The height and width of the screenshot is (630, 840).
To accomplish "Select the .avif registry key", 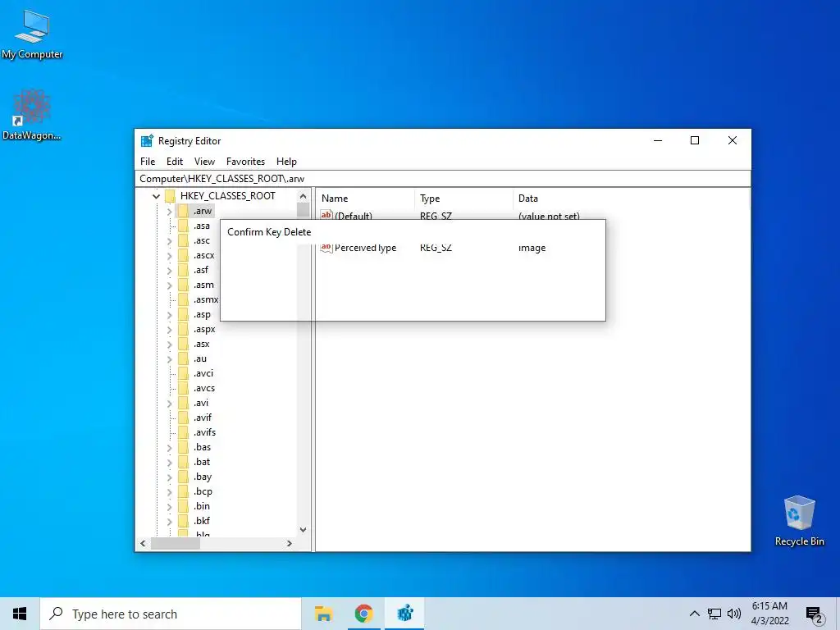I will 203,418.
